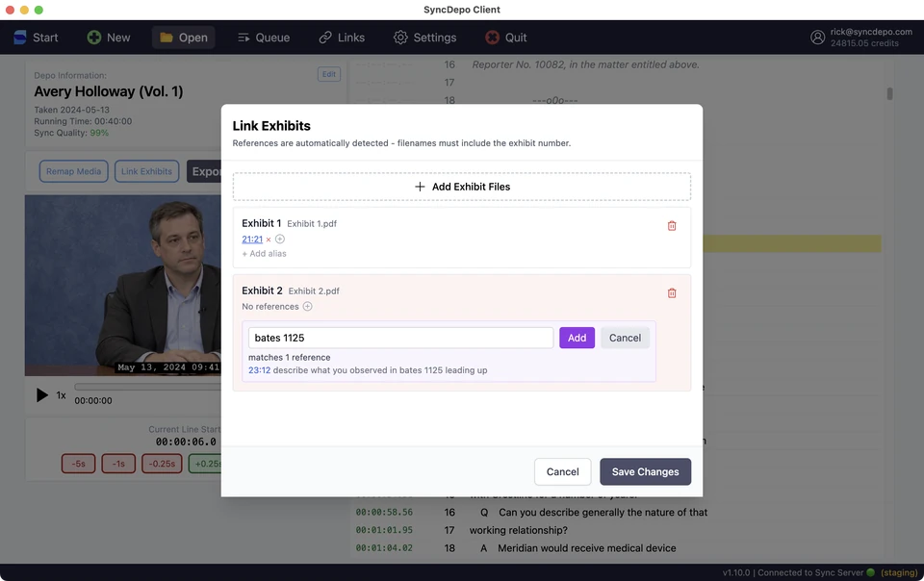This screenshot has height=581, width=924.
Task: Click Edit in Depo Information panel
Action: click(x=329, y=74)
